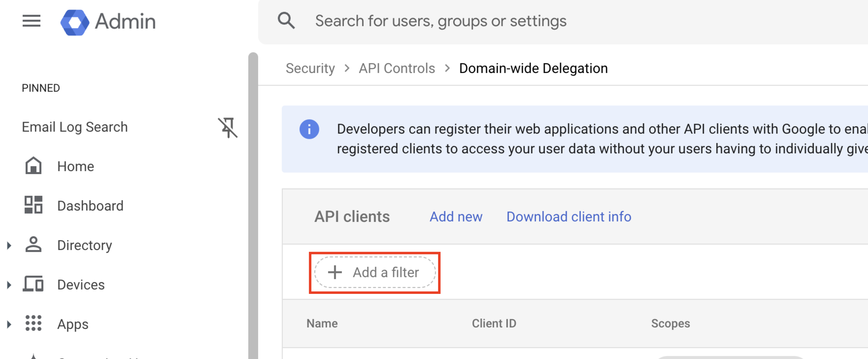Expand the Directory section arrow

point(9,245)
